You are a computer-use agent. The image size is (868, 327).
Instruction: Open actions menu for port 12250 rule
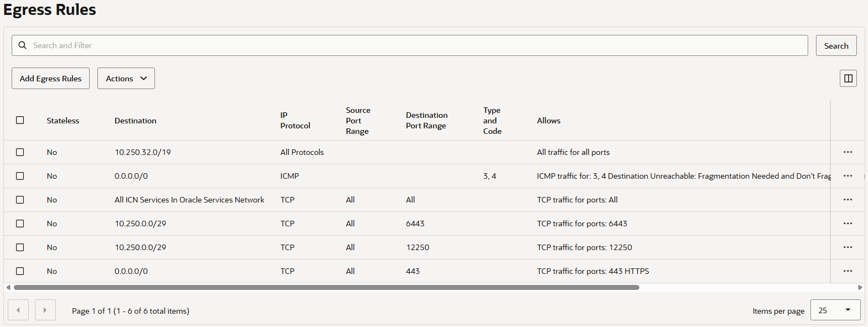[x=848, y=247]
